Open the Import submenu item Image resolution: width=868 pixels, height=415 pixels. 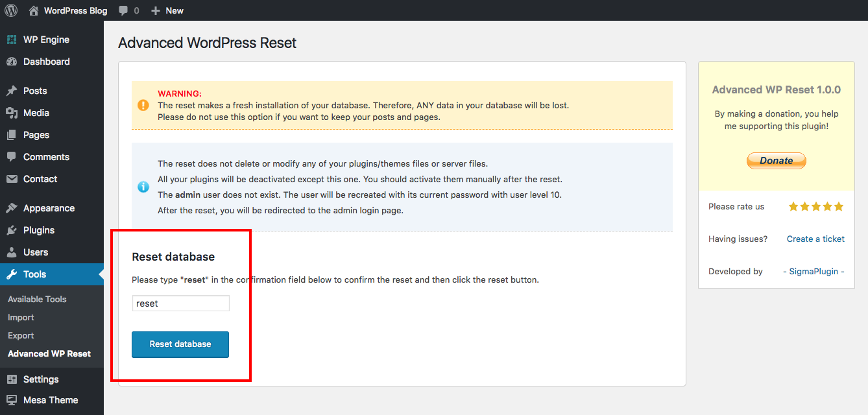(21, 317)
